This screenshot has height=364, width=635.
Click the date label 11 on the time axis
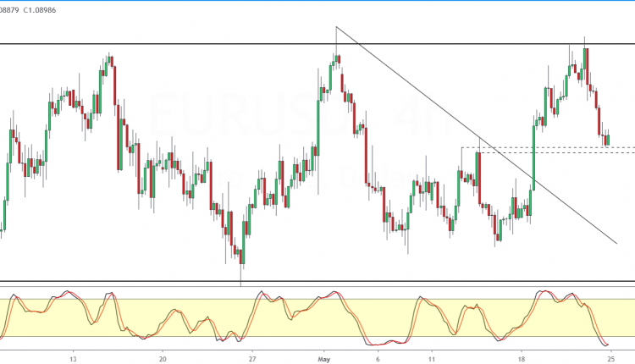click(432, 359)
